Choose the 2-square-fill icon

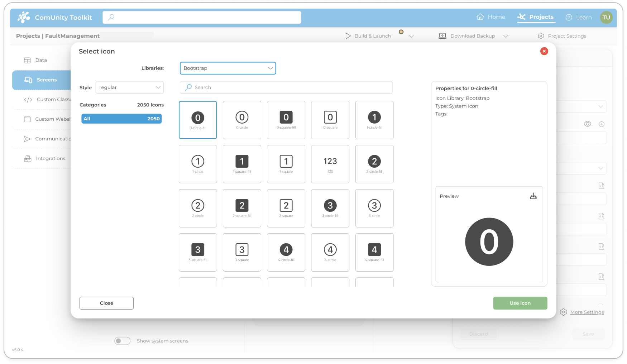click(x=242, y=208)
